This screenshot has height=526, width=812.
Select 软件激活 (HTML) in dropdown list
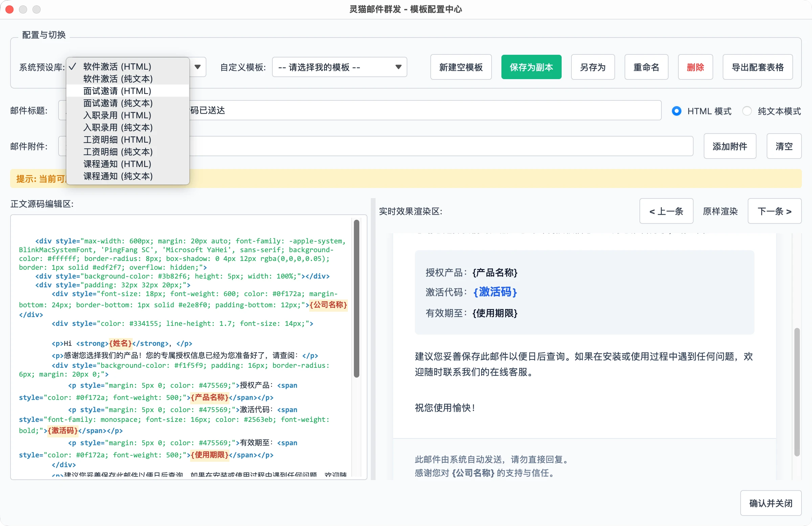click(128, 67)
